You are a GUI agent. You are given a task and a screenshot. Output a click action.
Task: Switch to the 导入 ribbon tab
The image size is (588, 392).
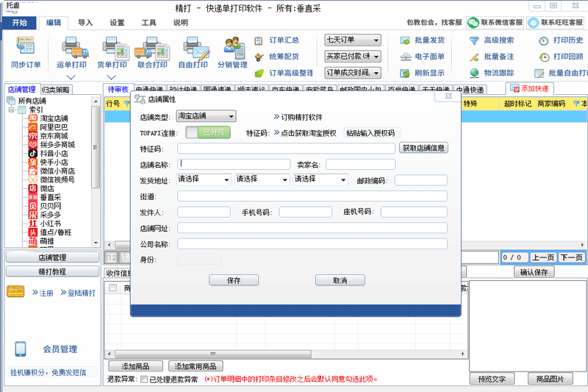coord(85,23)
